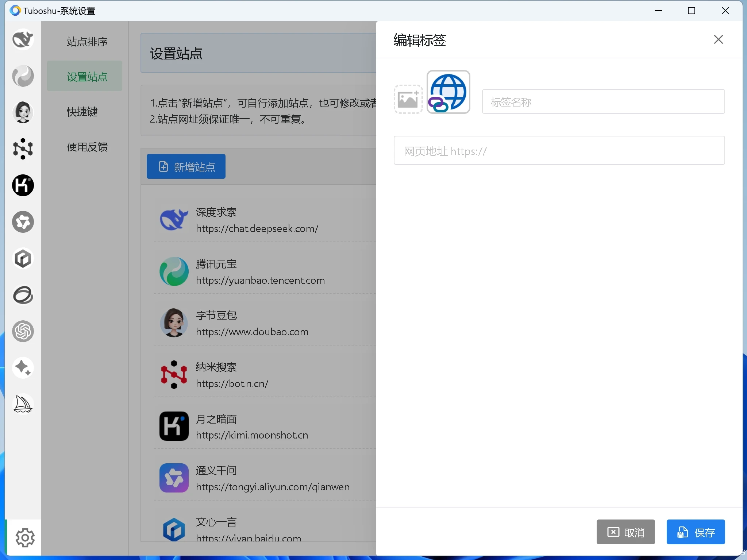Select the Doubao avatar icon in sidebar

click(23, 112)
